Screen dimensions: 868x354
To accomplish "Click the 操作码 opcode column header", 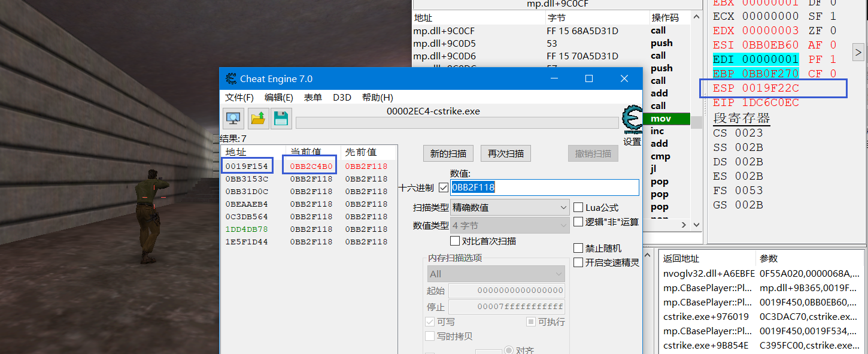I will (x=670, y=18).
